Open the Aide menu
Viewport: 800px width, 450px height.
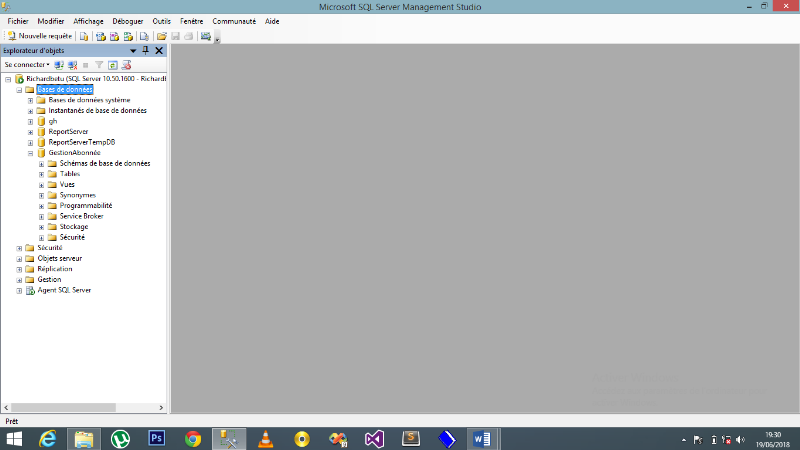pos(272,21)
